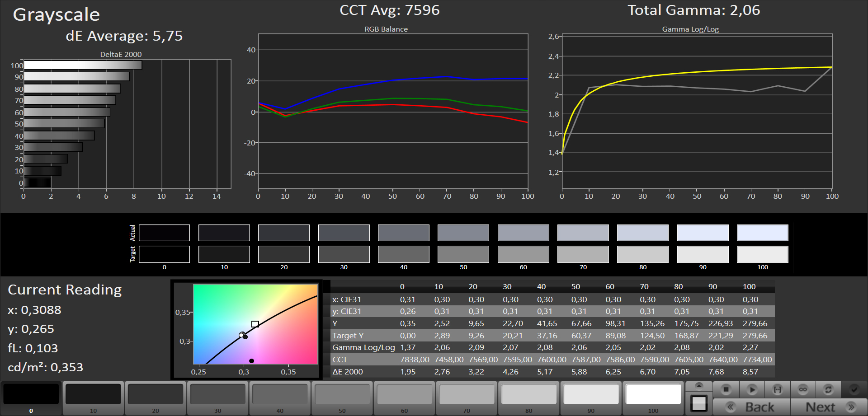Click the CIE chromaticity diagram

click(x=255, y=324)
